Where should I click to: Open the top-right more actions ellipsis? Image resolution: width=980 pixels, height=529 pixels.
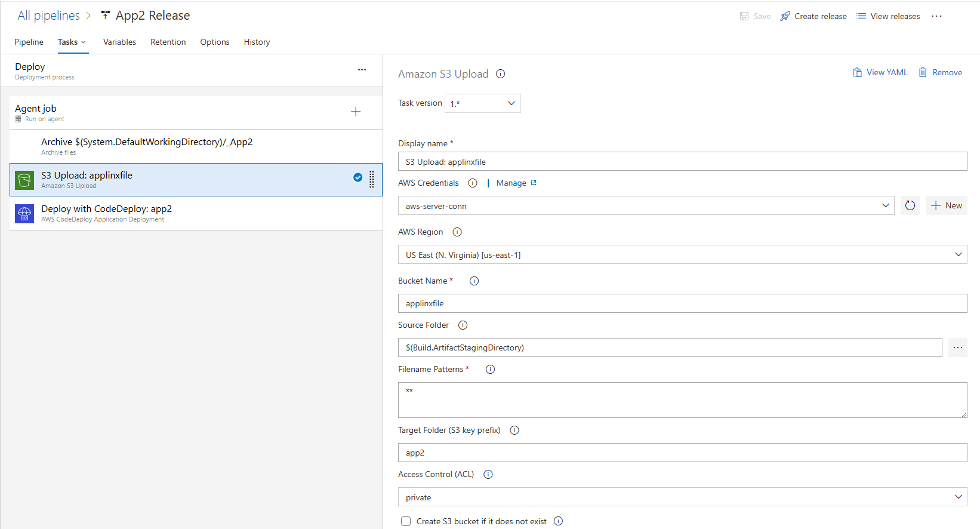pos(936,16)
